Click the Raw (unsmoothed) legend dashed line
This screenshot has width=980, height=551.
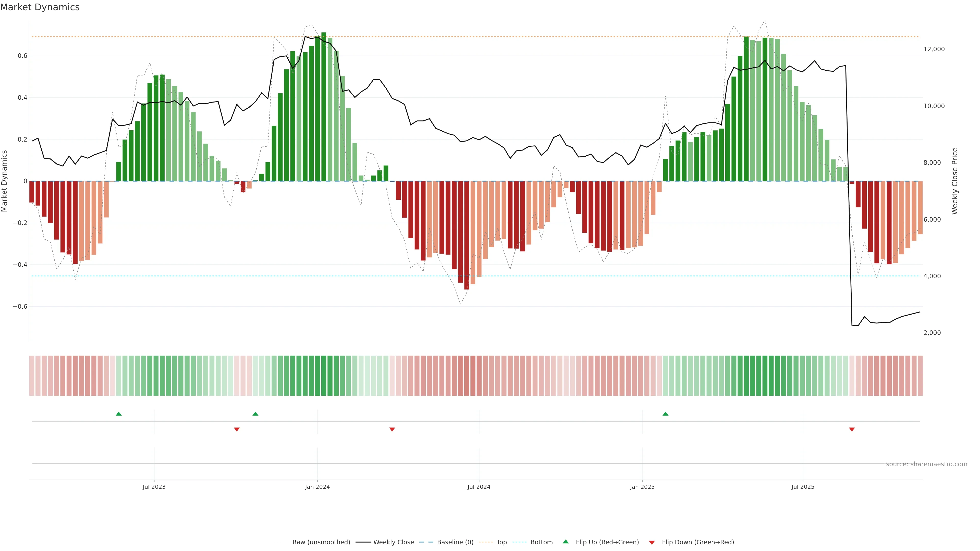[x=281, y=542]
